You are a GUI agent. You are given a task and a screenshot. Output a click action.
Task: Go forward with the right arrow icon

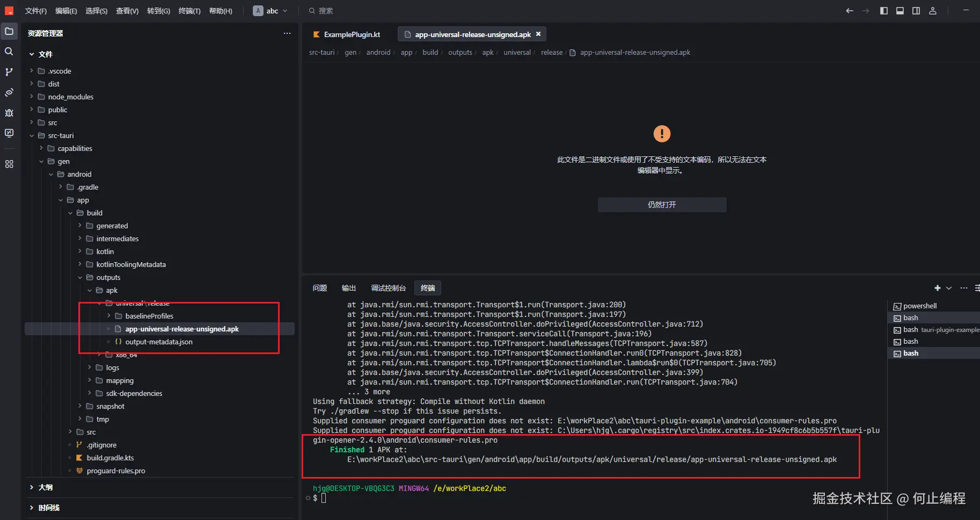866,11
